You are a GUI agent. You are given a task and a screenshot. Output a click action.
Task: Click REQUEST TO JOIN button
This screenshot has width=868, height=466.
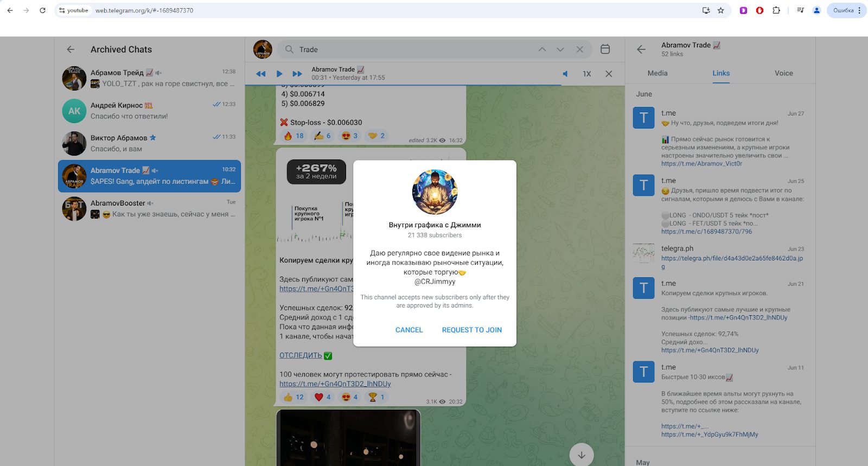472,330
